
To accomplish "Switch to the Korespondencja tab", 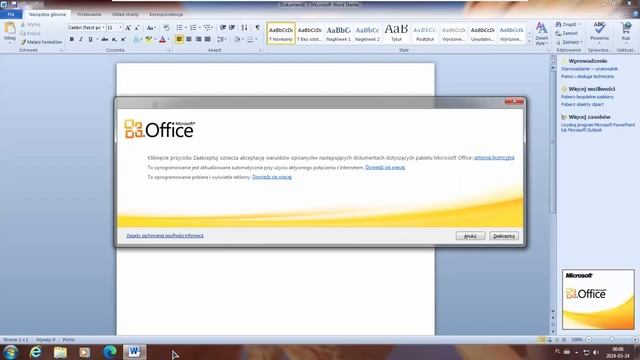I will pos(166,14).
